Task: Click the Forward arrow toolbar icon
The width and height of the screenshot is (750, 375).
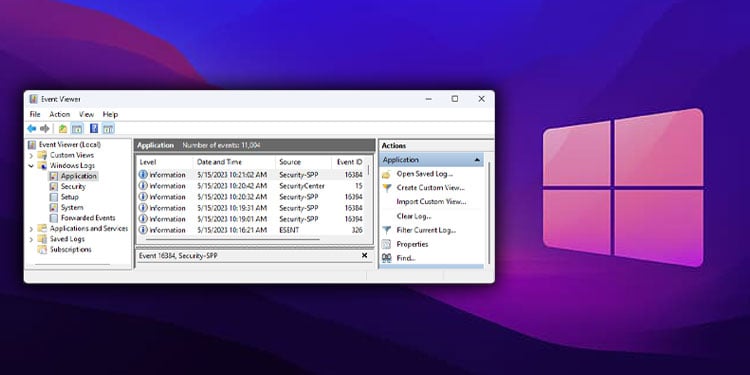Action: click(x=45, y=129)
